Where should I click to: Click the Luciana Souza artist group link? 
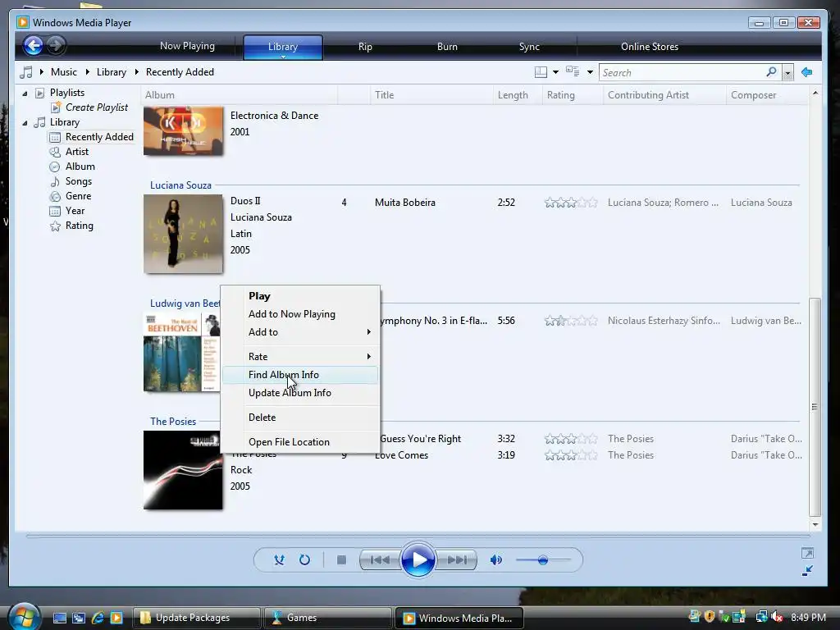180,185
